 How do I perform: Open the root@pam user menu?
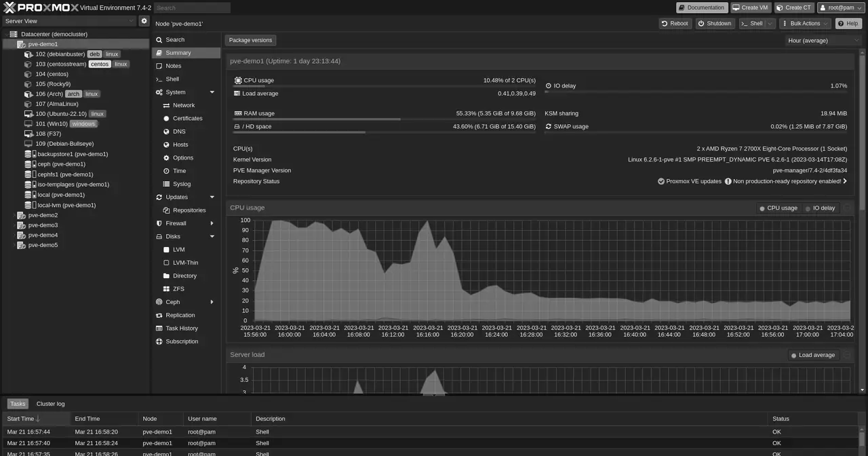(x=840, y=7)
